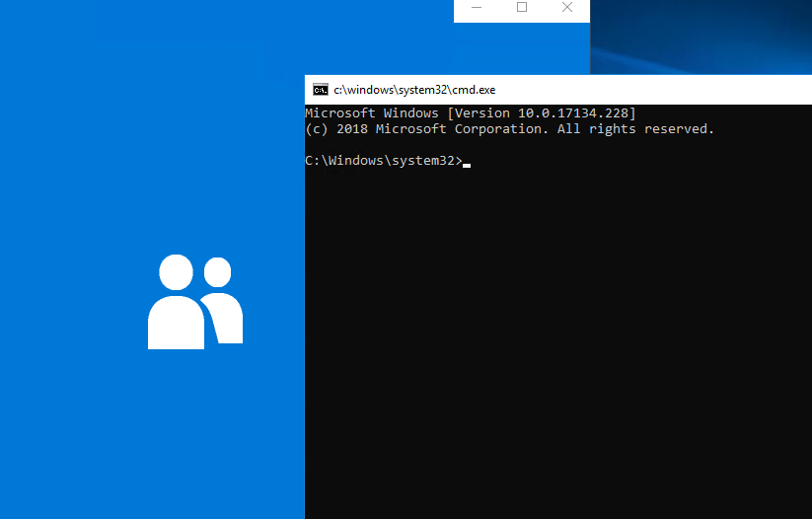This screenshot has width=812, height=519.
Task: Click the cmd.exe icon in title bar
Action: coord(320,90)
